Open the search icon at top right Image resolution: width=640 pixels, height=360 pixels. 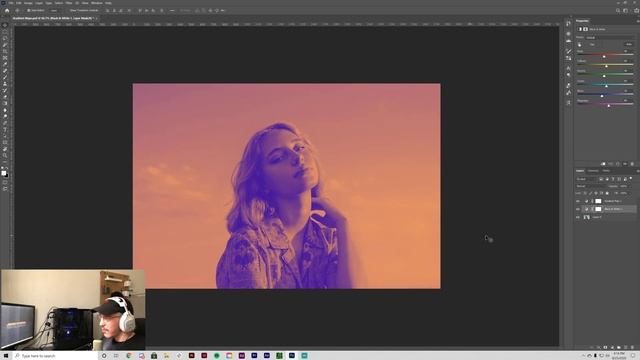point(618,11)
